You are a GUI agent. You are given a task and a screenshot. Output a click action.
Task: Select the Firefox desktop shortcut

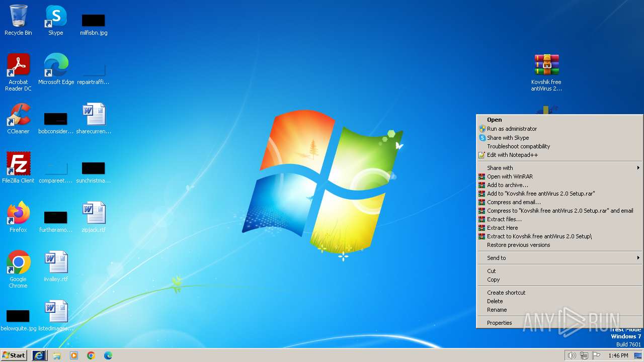pyautogui.click(x=18, y=217)
